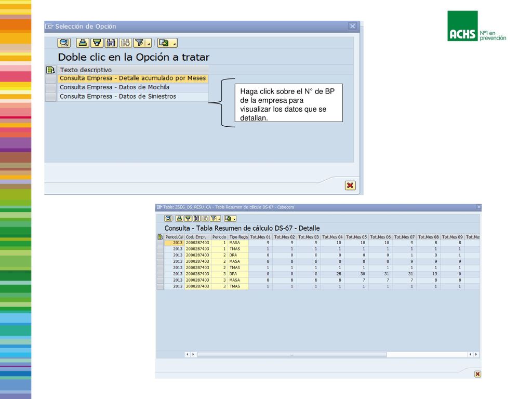Click the Period.Cal column header

click(x=174, y=237)
